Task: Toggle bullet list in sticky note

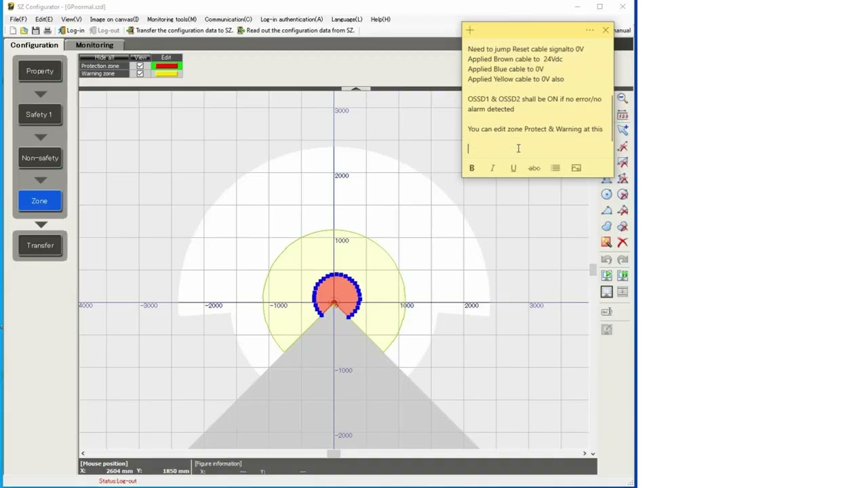Action: tap(555, 168)
